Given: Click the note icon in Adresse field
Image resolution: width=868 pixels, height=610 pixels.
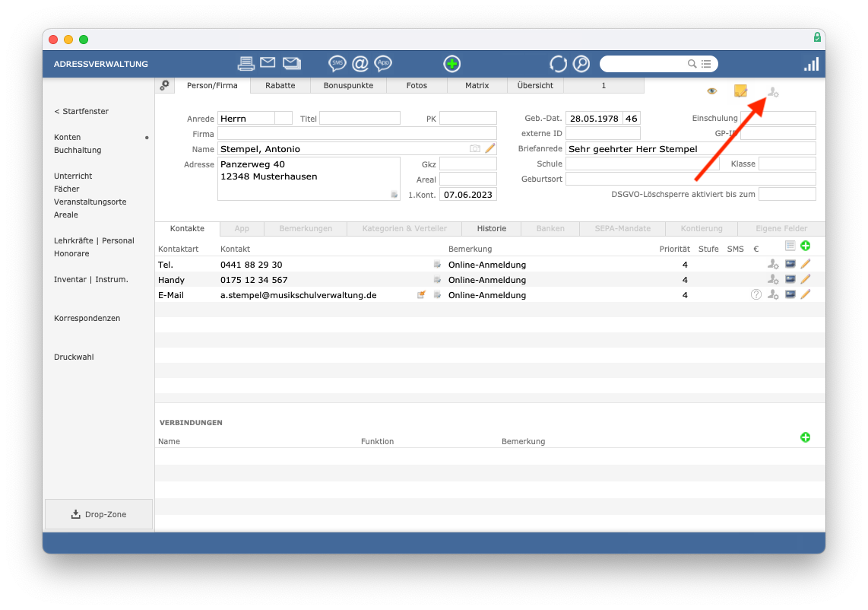Looking at the screenshot, I should pos(394,195).
